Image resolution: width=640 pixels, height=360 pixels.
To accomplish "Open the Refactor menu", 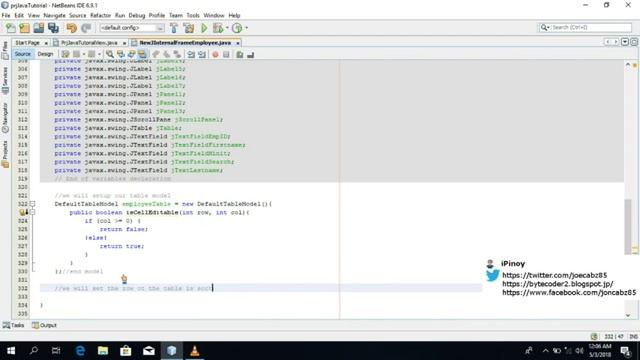I will coord(100,16).
